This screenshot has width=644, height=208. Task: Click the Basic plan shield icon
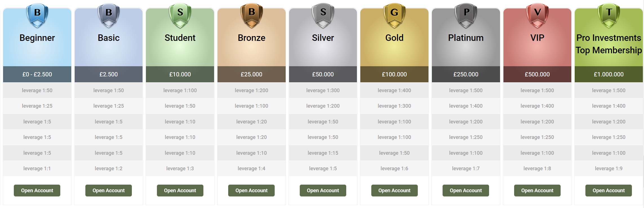[x=108, y=15]
